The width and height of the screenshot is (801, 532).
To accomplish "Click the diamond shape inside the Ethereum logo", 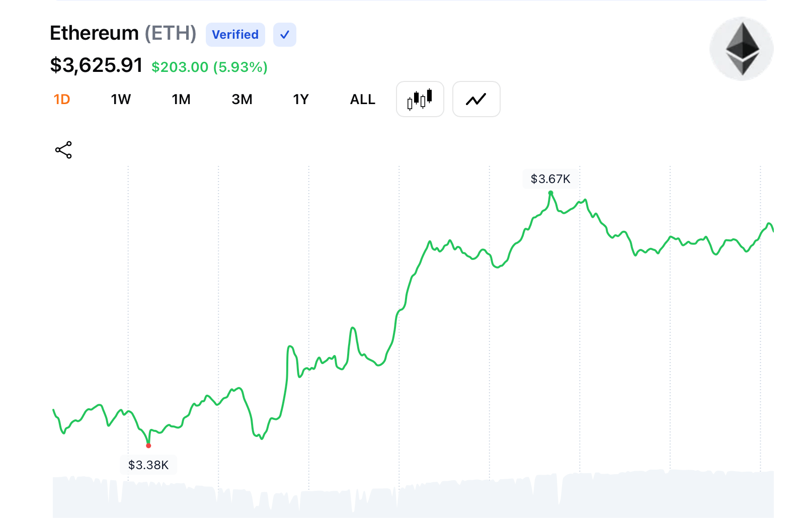I will [x=741, y=49].
